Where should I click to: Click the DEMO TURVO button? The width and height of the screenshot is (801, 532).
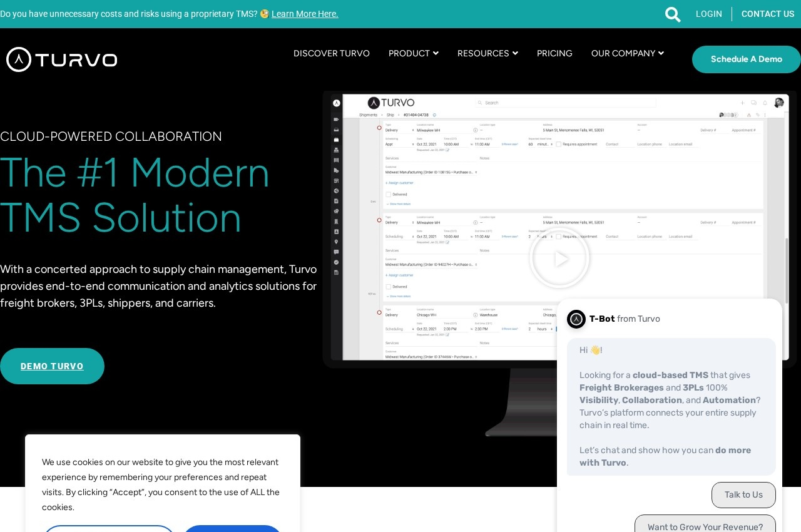52,366
